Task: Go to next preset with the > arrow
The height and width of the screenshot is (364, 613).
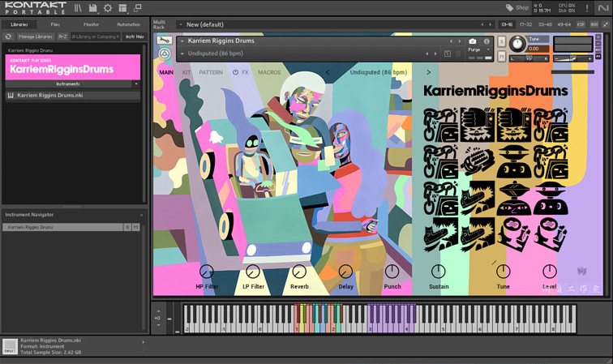Action: click(x=428, y=72)
